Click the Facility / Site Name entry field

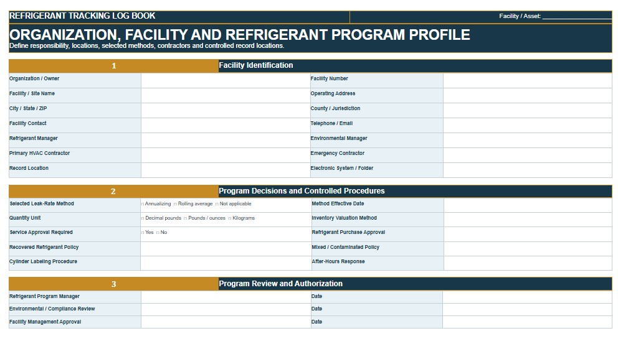pyautogui.click(x=226, y=96)
